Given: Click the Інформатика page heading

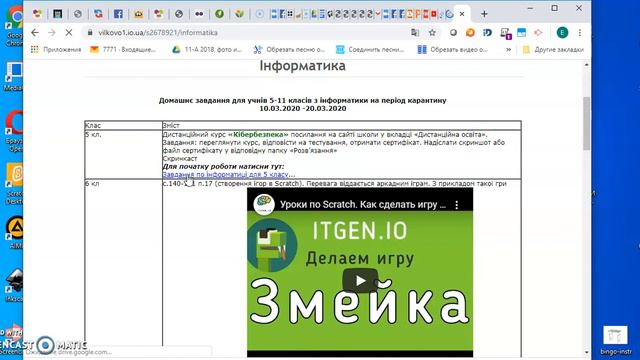Looking at the screenshot, I should tap(302, 66).
